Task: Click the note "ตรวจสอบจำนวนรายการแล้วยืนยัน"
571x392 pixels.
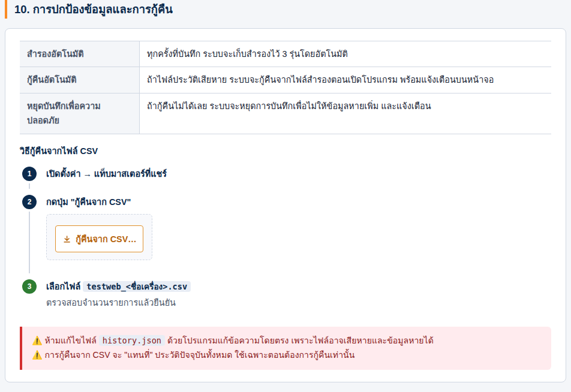Action: [111, 303]
